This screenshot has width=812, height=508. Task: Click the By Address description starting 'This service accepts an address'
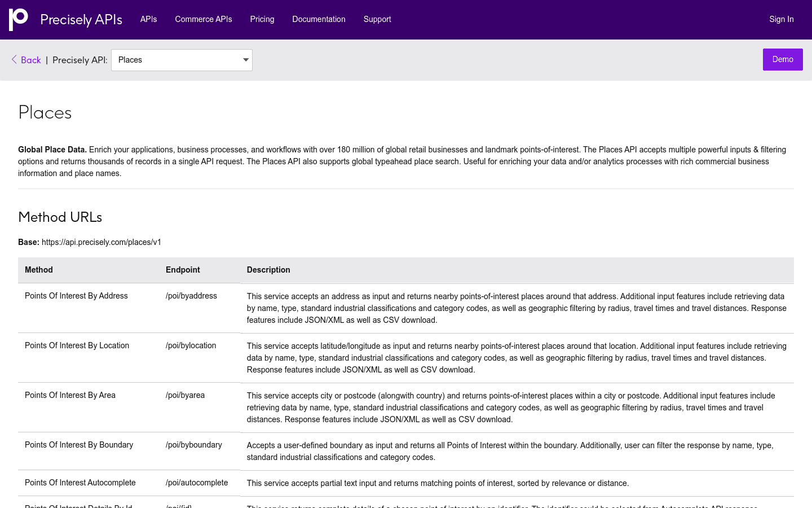[517, 308]
